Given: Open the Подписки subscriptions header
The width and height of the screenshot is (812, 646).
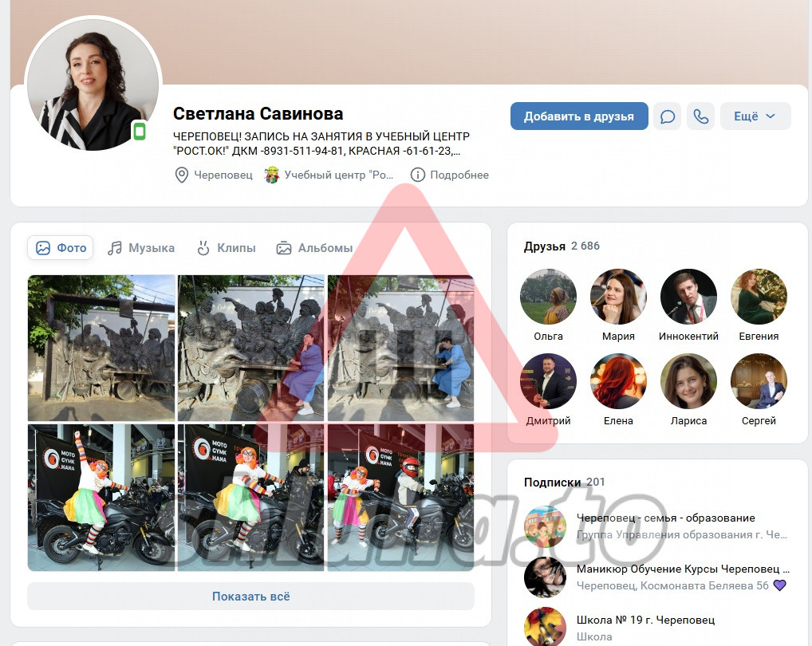Looking at the screenshot, I should point(552,482).
